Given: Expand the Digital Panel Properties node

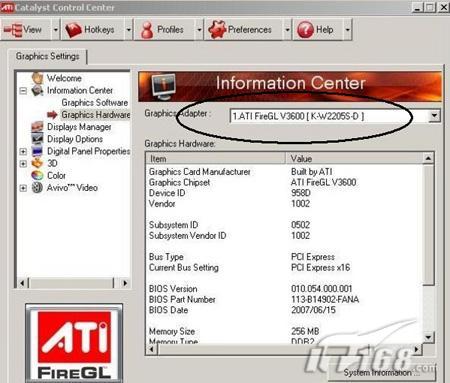Looking at the screenshot, I should coord(23,151).
